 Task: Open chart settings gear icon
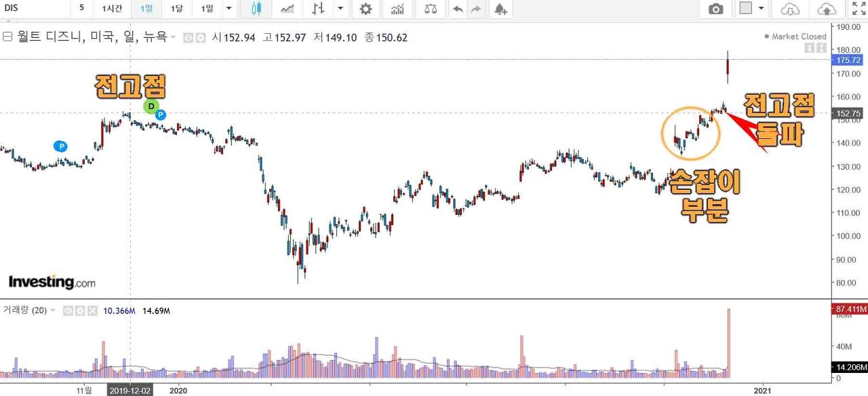coord(366,9)
